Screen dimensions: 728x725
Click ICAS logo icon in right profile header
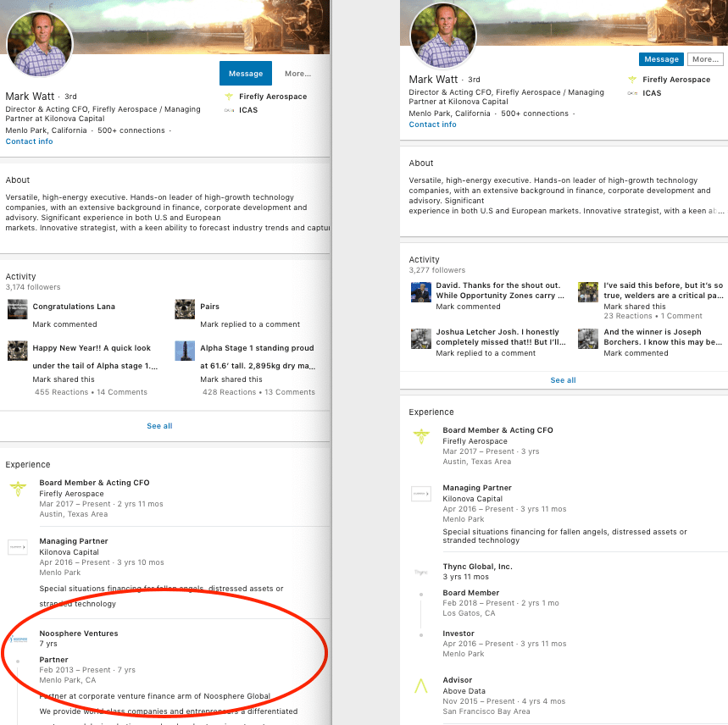[632, 93]
